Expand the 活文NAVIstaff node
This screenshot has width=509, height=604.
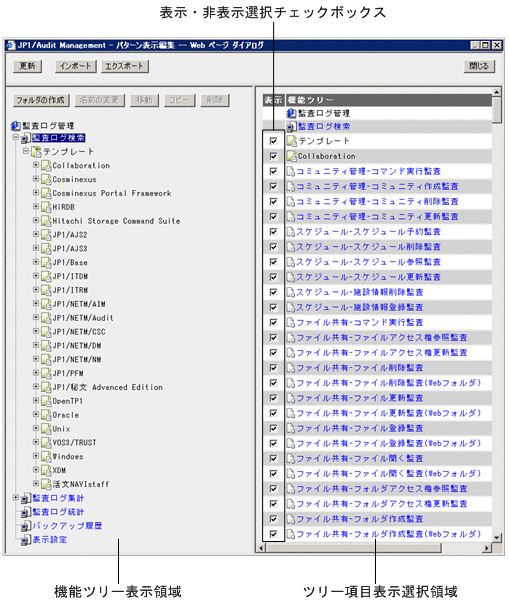tap(35, 484)
